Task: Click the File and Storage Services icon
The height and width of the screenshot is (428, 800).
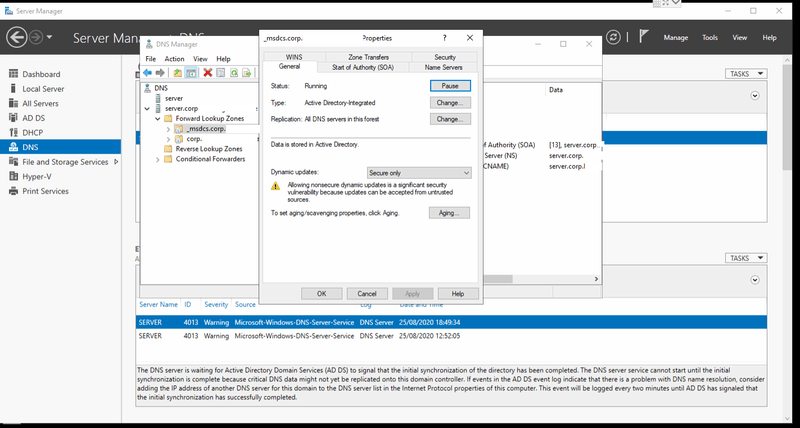Action: point(14,162)
